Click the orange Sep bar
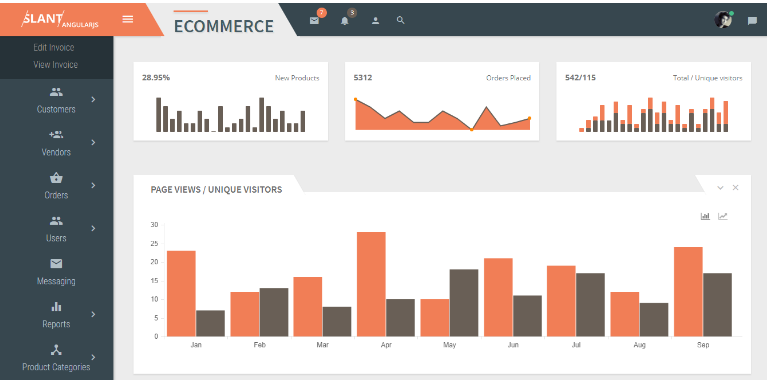This screenshot has width=767, height=382. pos(688,292)
